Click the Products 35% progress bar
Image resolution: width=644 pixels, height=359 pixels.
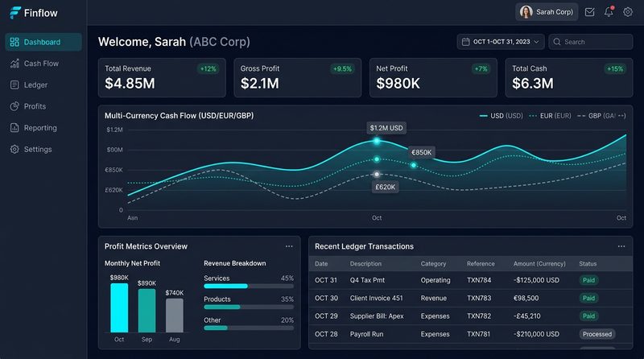pos(249,307)
